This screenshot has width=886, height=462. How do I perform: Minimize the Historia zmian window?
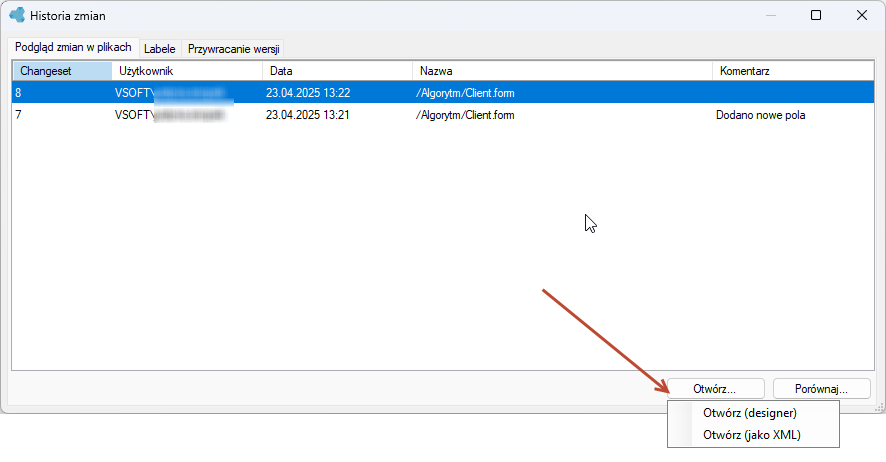(x=771, y=15)
